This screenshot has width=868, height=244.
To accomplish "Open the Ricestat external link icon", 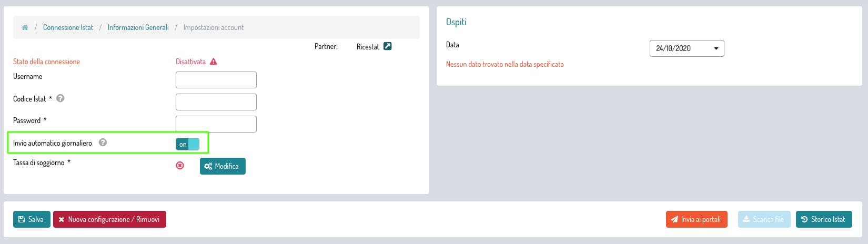I will click(388, 46).
